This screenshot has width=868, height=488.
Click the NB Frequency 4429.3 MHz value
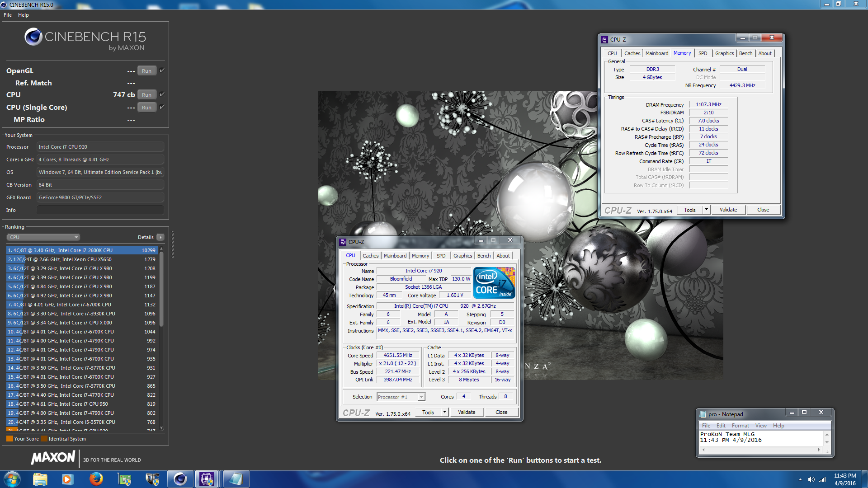pos(742,85)
